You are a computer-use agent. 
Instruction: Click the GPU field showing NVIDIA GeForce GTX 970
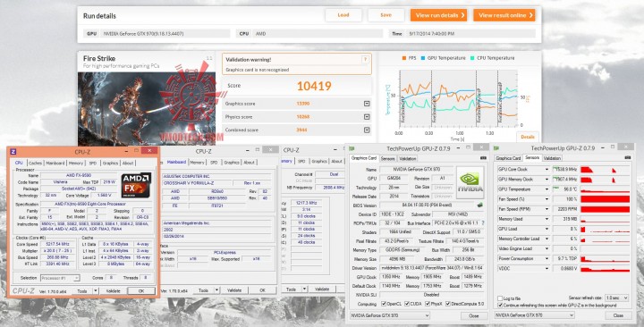165,34
